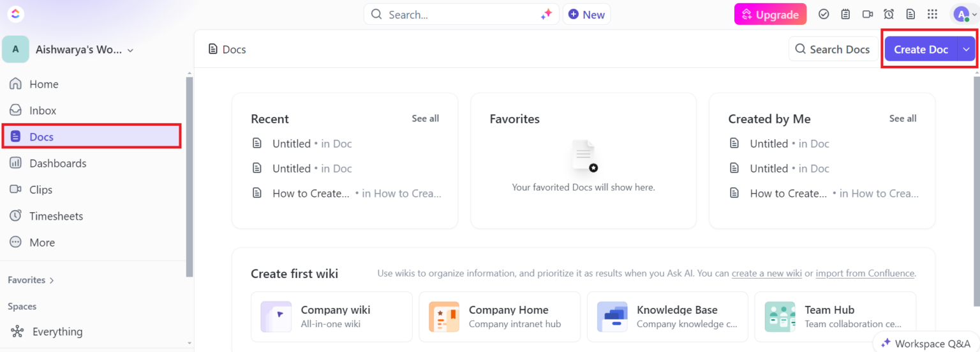Click the pink Upgrade button
Screen dimensions: 980x352
click(770, 14)
